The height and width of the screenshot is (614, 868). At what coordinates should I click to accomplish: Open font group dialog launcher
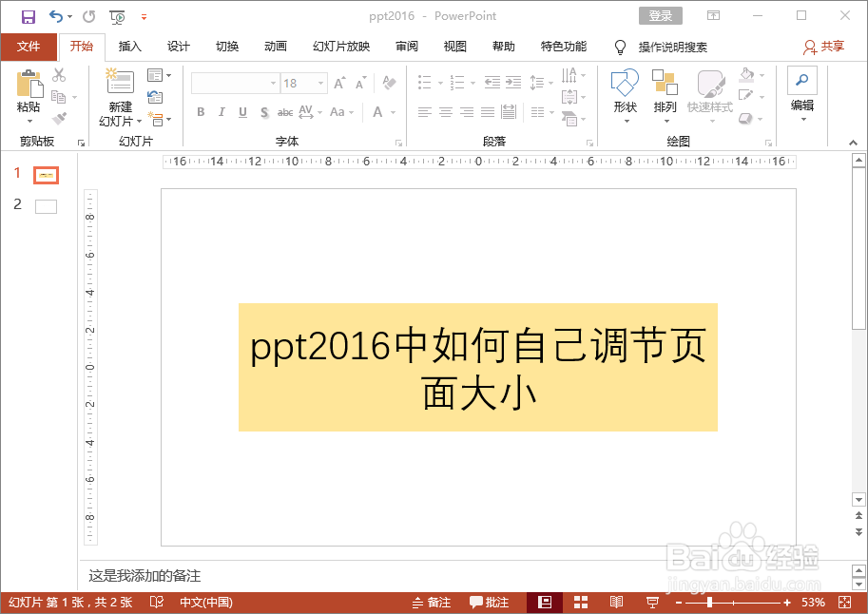[398, 143]
